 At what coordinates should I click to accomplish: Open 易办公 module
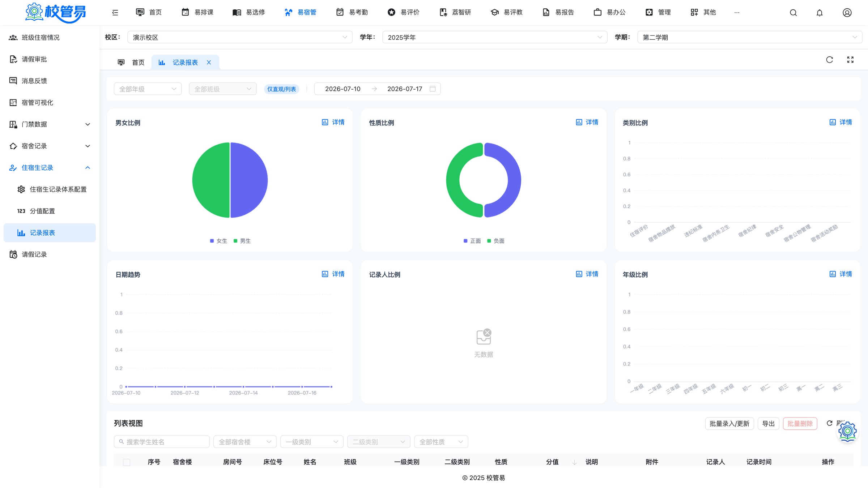point(610,12)
